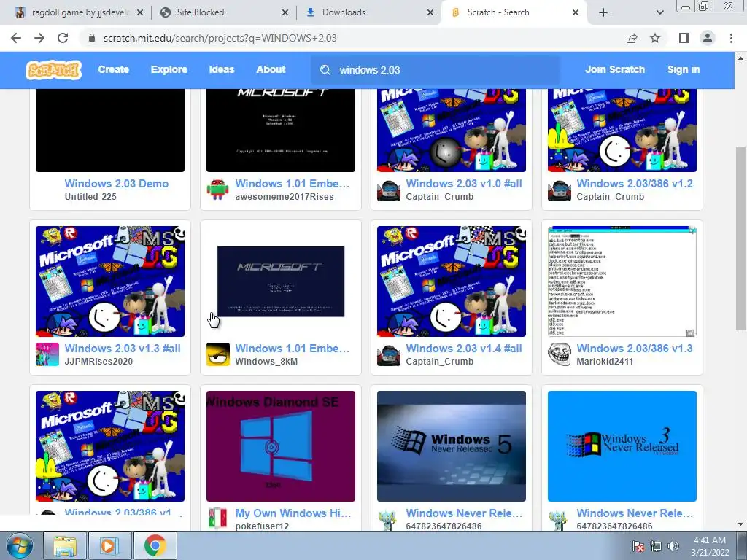Click the search magnifier icon in Scratch bar

pos(325,70)
